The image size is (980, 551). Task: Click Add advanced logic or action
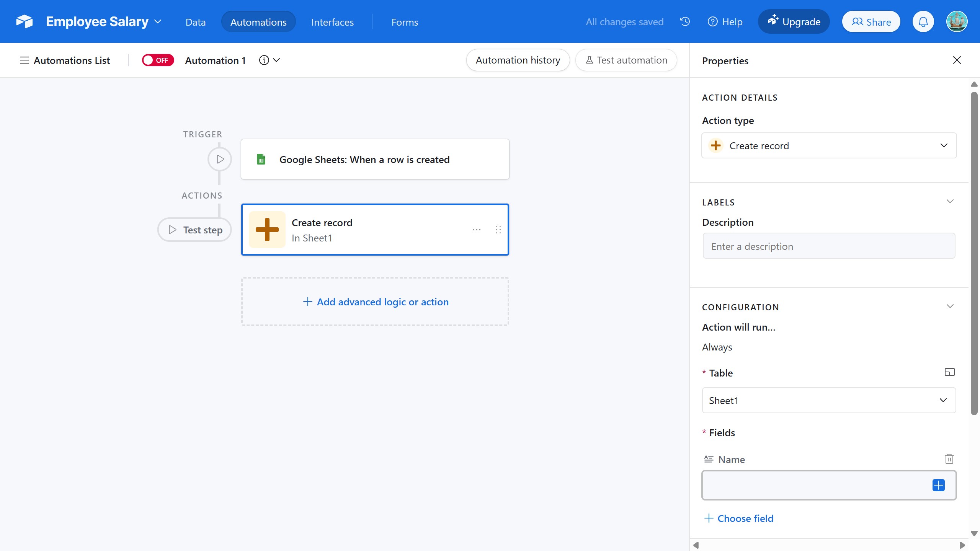click(375, 302)
